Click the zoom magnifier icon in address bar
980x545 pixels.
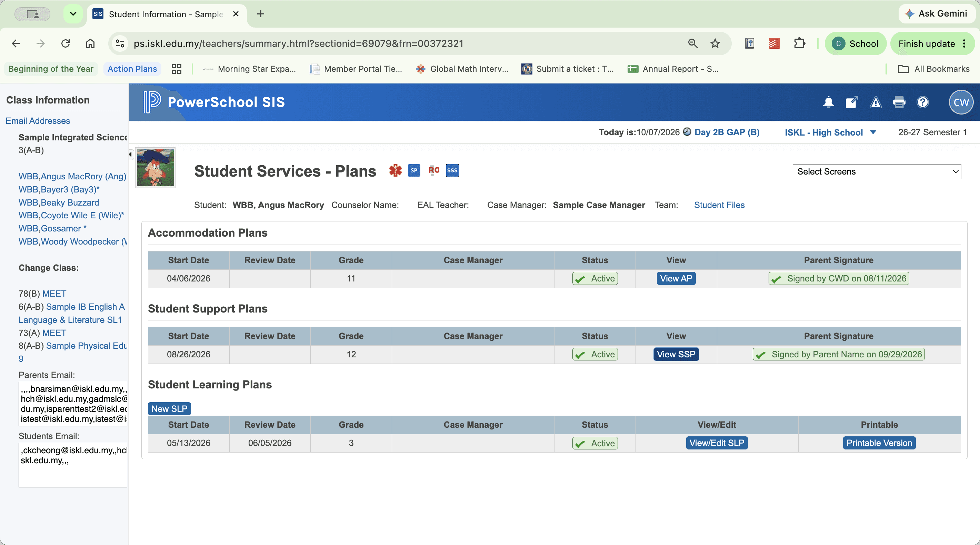coord(693,43)
